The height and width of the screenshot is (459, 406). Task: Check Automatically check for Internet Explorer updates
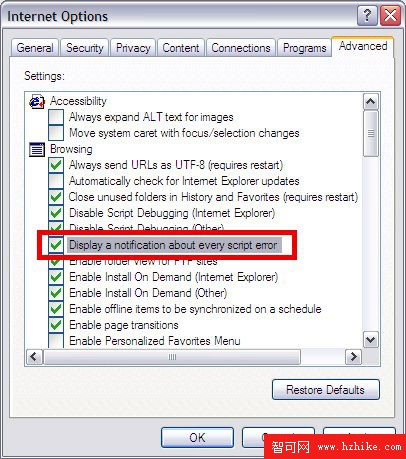point(56,181)
